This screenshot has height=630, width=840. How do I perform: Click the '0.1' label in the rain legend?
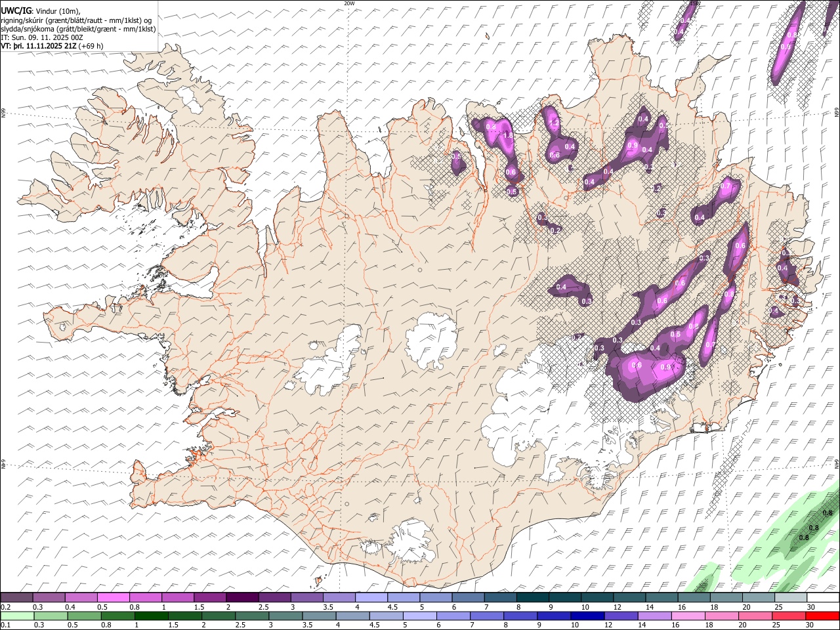pos(5,625)
